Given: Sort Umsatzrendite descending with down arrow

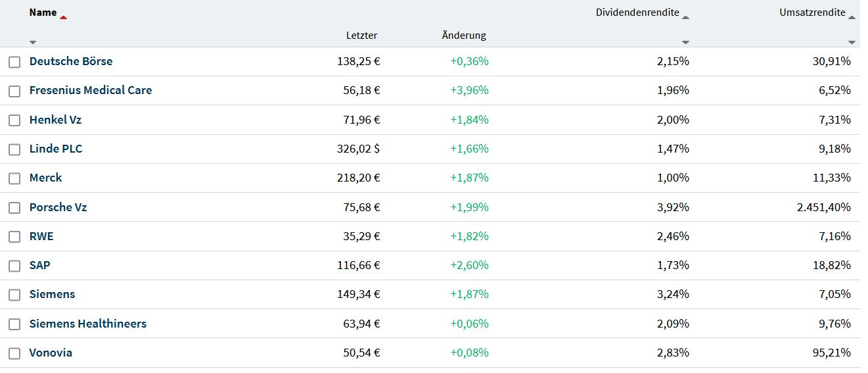Looking at the screenshot, I should (x=852, y=42).
